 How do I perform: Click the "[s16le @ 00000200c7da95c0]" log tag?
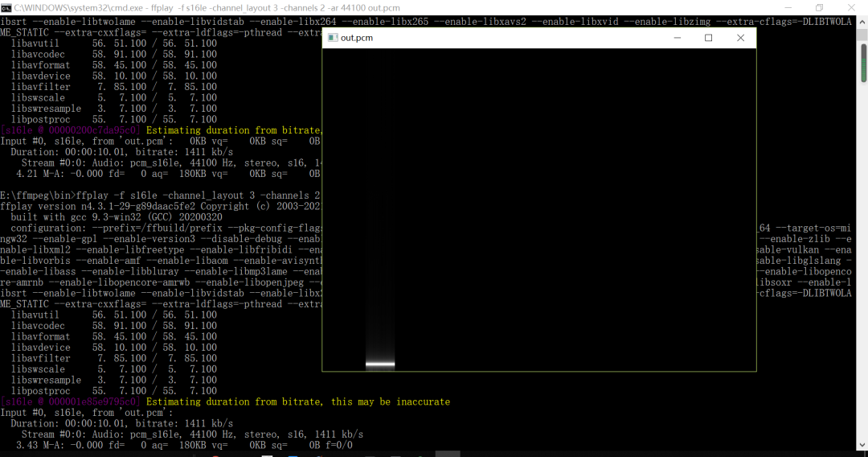[70, 130]
